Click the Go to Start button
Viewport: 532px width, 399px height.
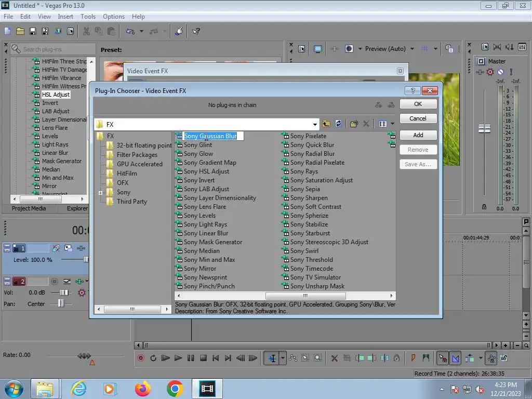(x=216, y=358)
